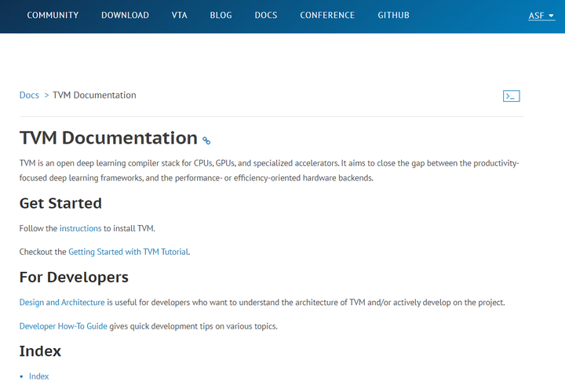Click the permalink icon beside TVM Documentation
Screen dimensions: 565x392
206,141
